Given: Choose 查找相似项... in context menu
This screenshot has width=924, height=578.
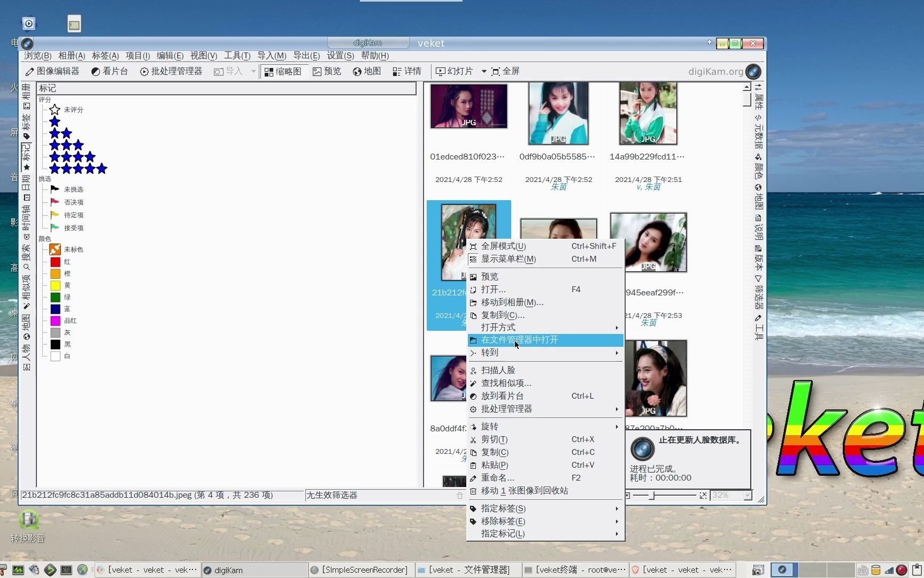Looking at the screenshot, I should pos(545,383).
